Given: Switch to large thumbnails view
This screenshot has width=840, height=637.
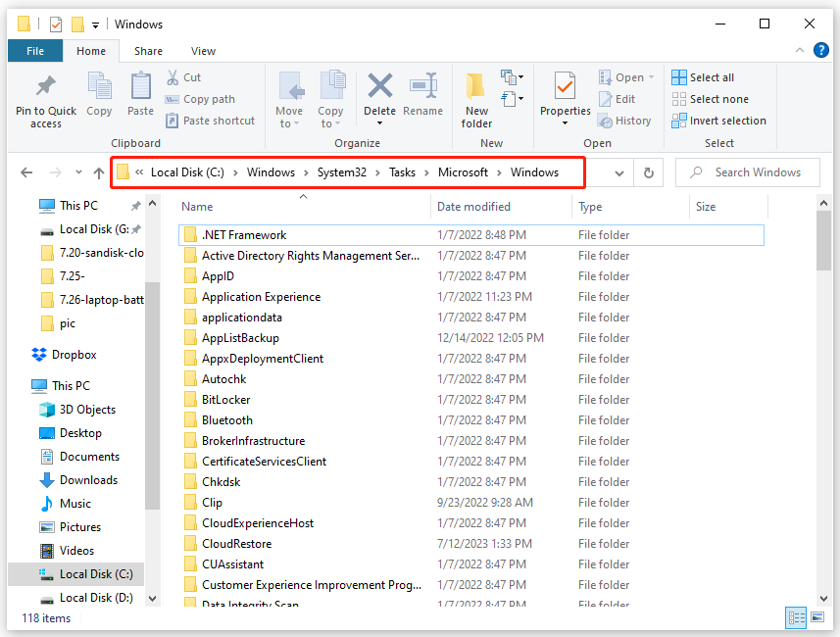Looking at the screenshot, I should pos(817,617).
